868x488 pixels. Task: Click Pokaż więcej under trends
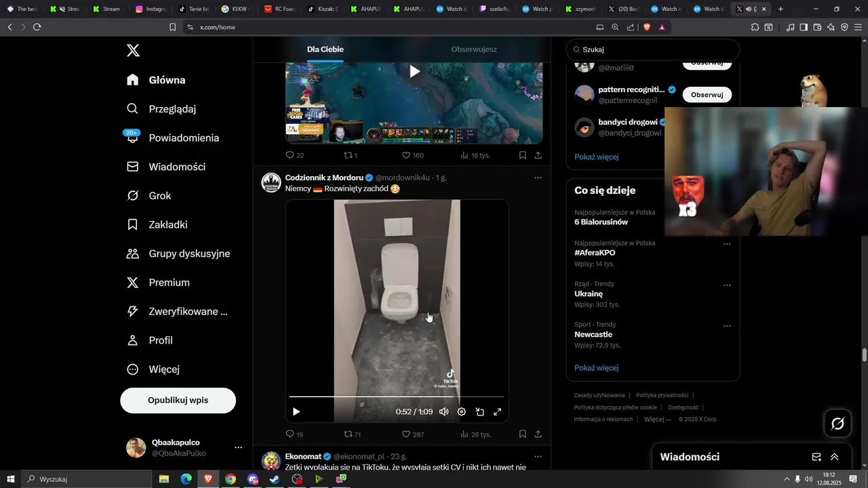point(596,368)
